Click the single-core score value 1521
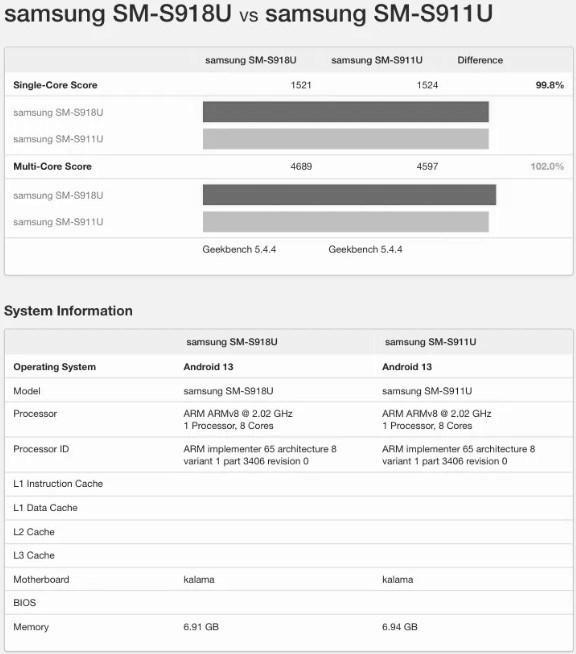 [x=301, y=85]
